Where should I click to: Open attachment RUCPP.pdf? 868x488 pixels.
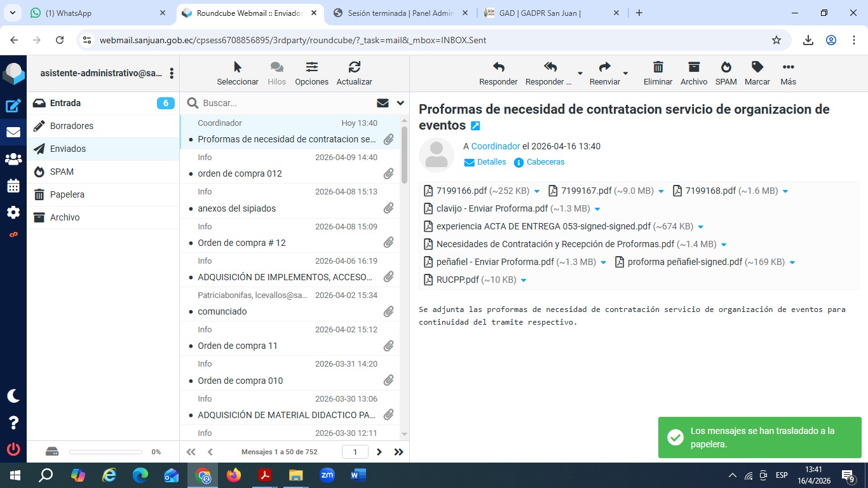[x=457, y=280]
